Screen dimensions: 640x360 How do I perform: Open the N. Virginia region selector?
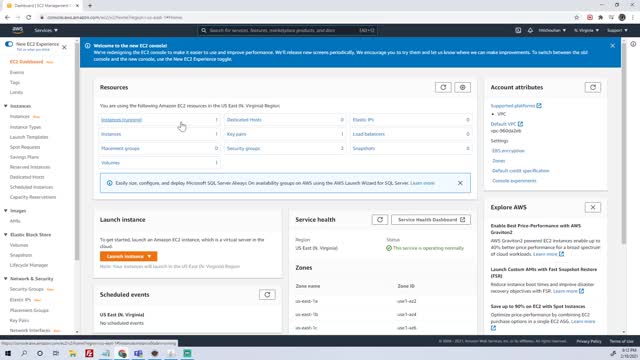[x=586, y=30]
